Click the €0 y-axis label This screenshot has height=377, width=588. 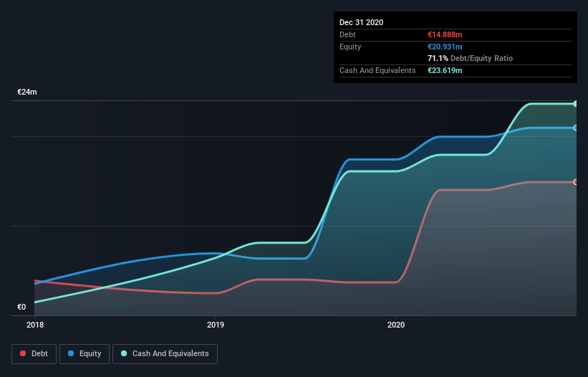tap(21, 307)
